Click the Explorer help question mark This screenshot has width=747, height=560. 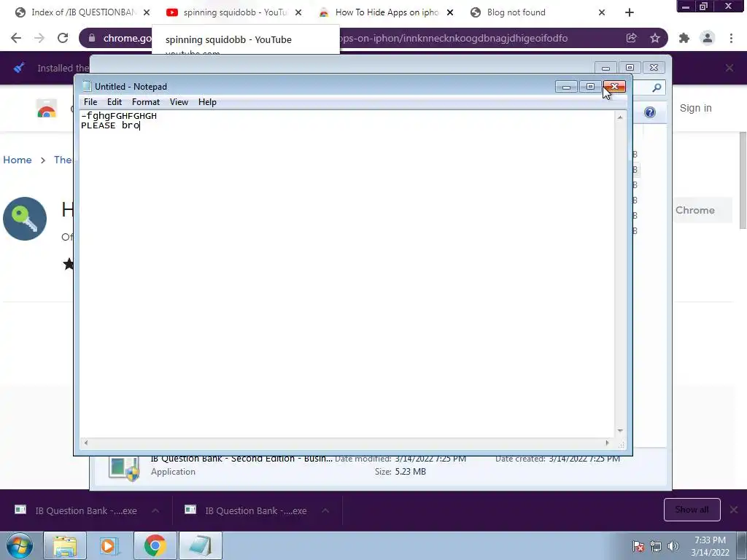point(650,112)
